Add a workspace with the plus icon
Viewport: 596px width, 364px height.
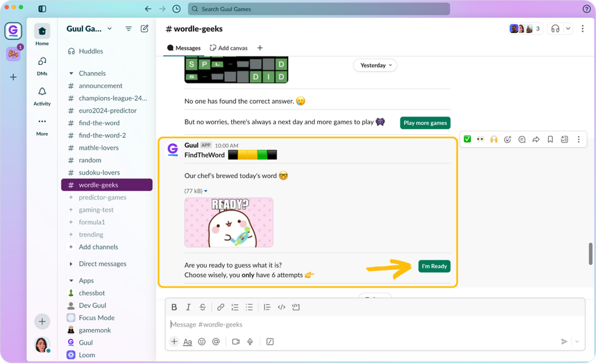point(14,77)
